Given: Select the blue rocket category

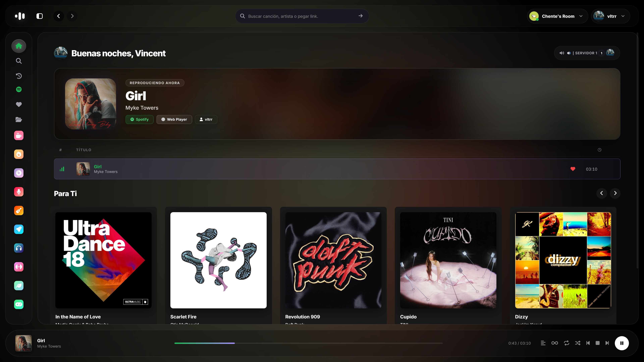Looking at the screenshot, I should [x=19, y=229].
